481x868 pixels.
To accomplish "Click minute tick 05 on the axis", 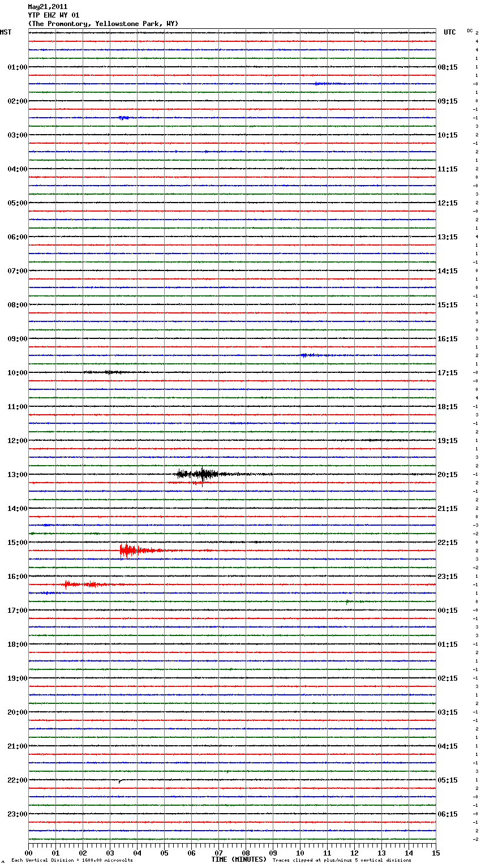I will (x=164, y=853).
